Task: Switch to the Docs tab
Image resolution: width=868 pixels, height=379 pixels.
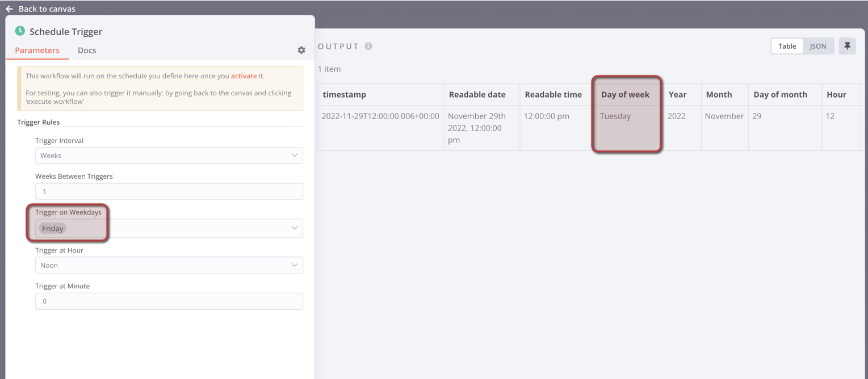Action: pos(86,50)
